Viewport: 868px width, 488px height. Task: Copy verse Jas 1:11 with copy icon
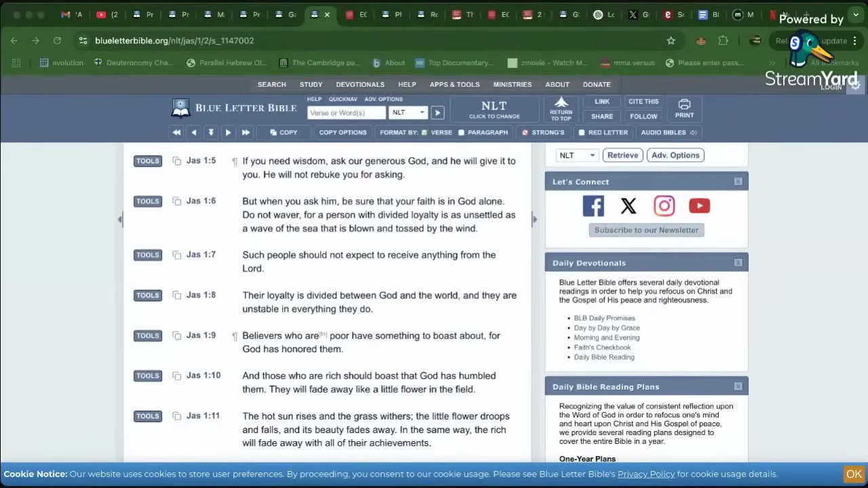coord(177,416)
